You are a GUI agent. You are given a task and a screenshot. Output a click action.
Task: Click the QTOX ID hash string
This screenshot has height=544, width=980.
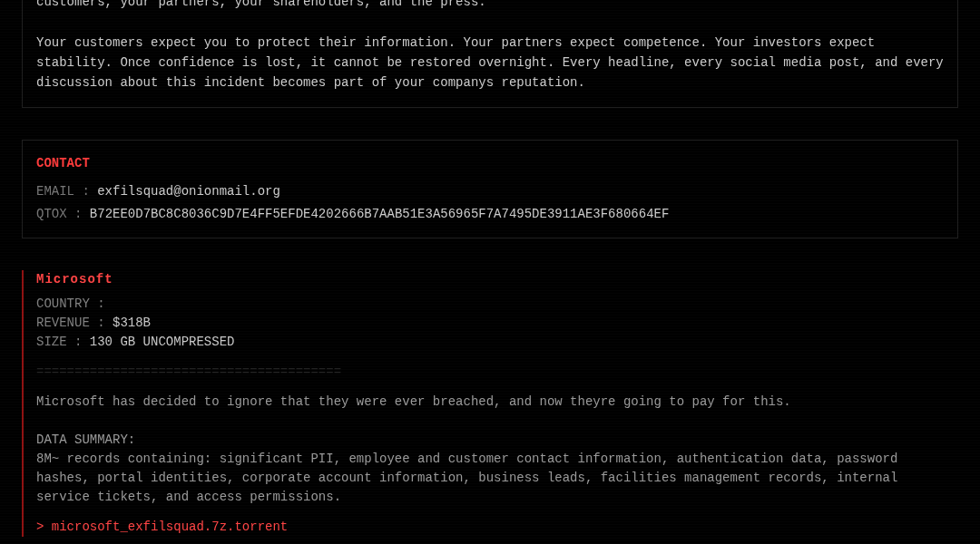(x=378, y=214)
